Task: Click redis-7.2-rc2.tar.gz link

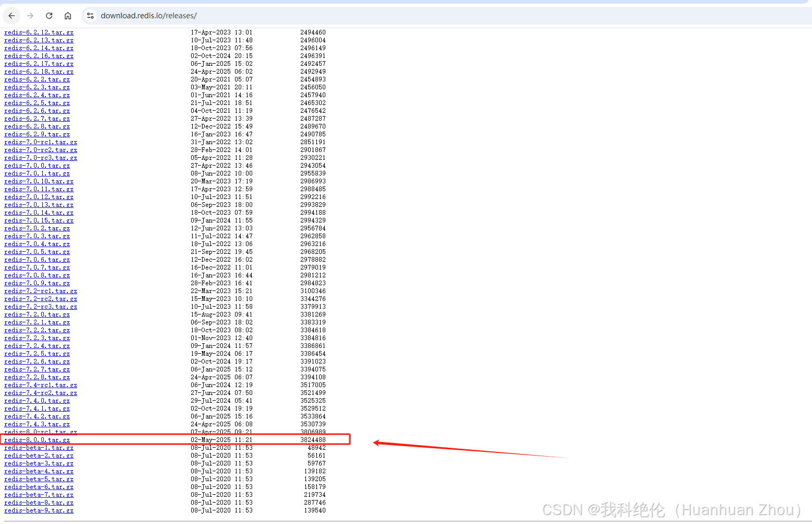Action: [x=41, y=299]
